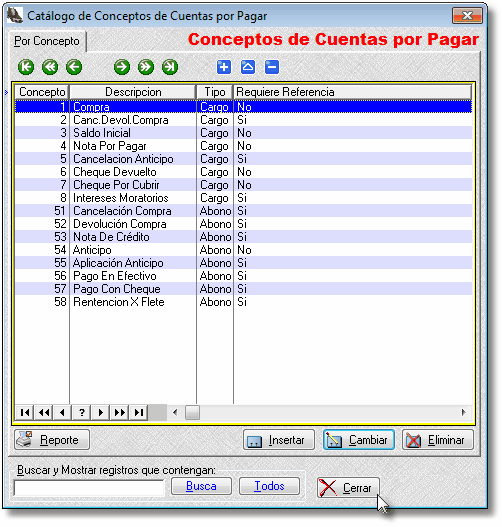Go to first record with green toolbar arrow
This screenshot has height=527, width=502.
click(x=26, y=67)
